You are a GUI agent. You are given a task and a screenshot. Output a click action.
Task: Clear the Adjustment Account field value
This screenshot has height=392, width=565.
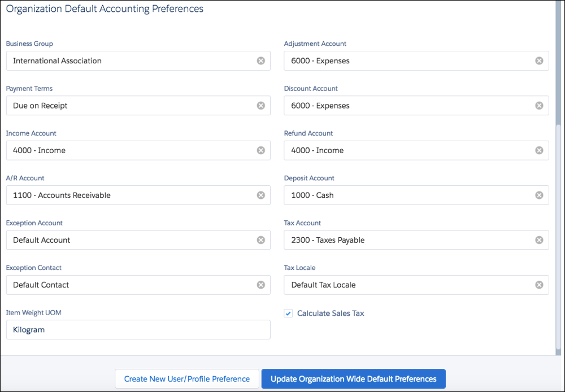(539, 60)
